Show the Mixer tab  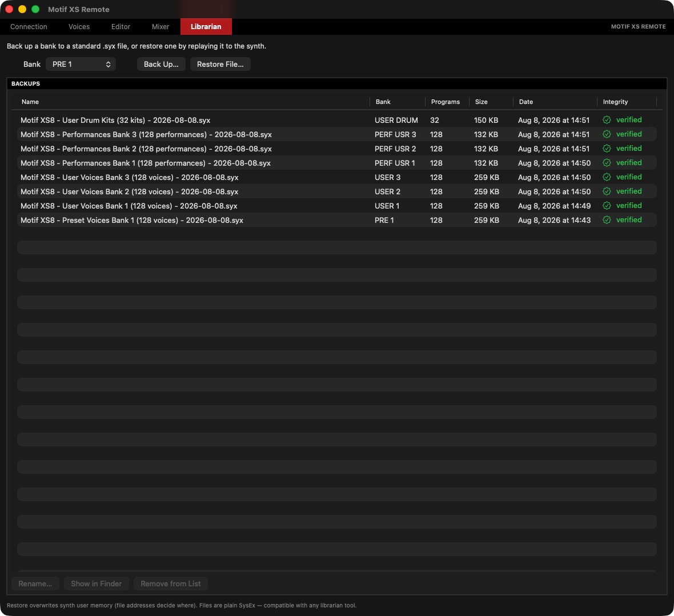pyautogui.click(x=161, y=27)
